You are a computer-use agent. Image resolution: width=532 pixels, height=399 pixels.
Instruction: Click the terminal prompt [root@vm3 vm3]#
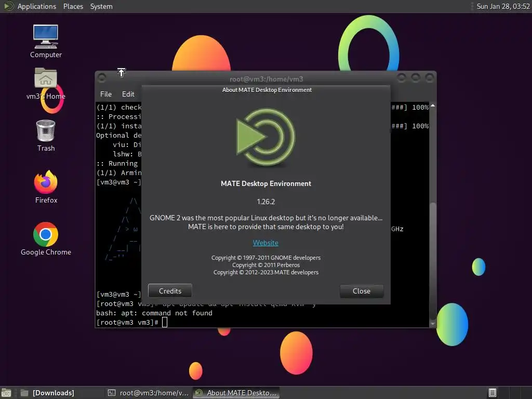click(127, 322)
